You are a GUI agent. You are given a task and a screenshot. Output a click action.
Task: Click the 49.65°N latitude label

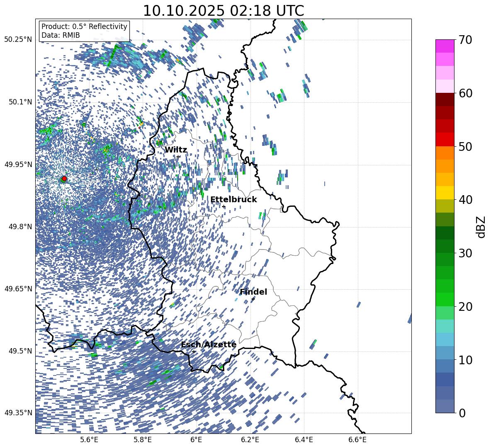point(18,288)
